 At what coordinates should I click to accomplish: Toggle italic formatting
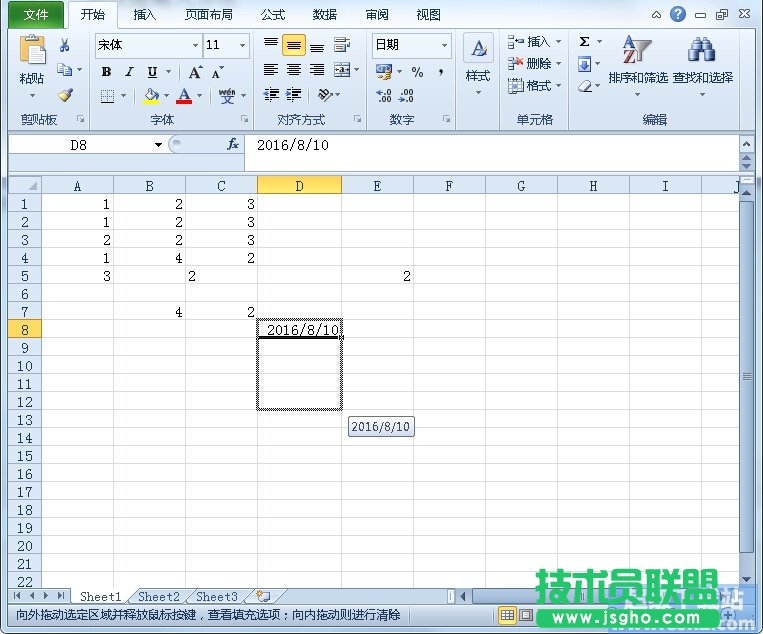[x=129, y=72]
